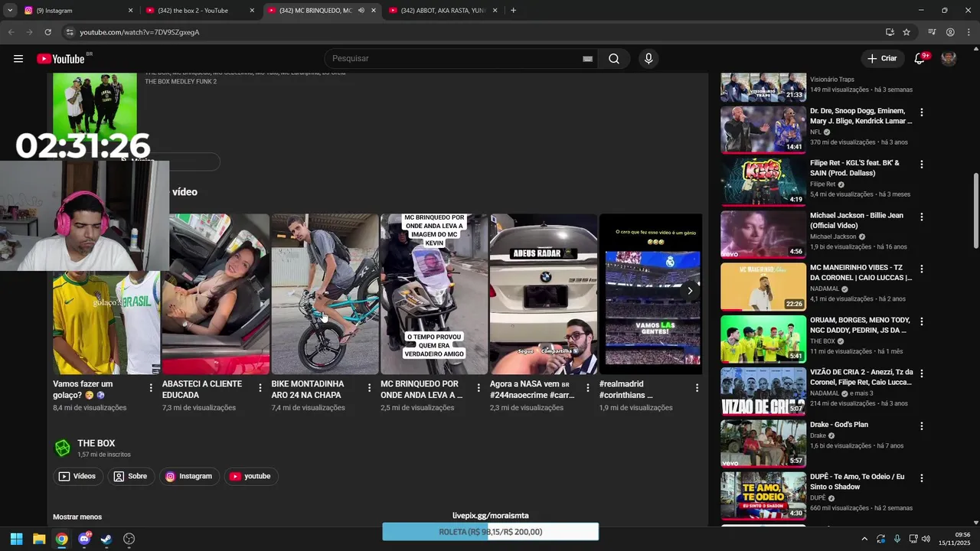Open options for #realmadrid #corinthians Short
980x551 pixels.
pos(697,389)
